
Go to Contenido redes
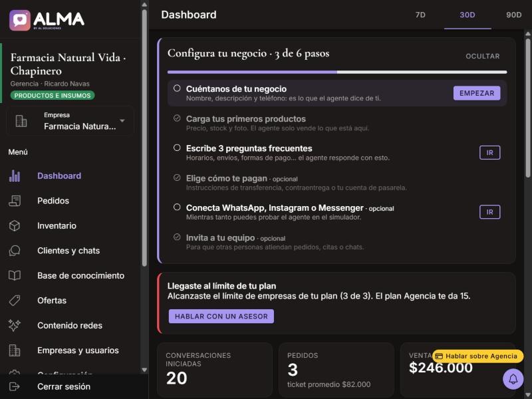pos(70,325)
